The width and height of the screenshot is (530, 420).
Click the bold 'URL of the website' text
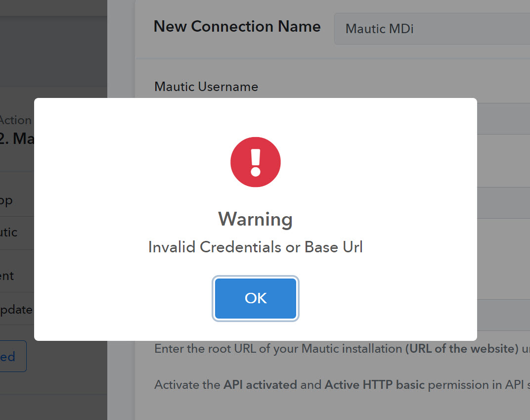point(462,348)
